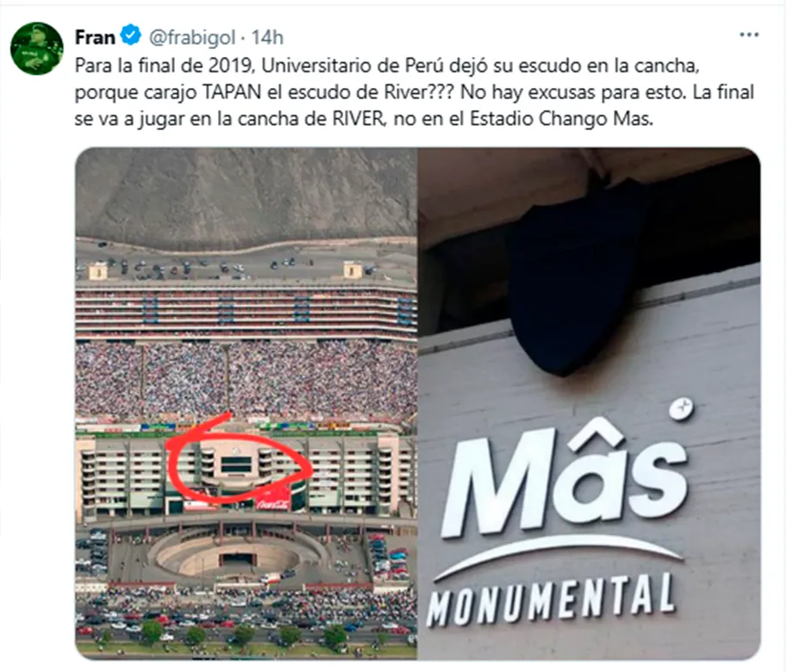This screenshot has width=793, height=672.
Task: Open the left stadium aerial photo
Action: pyautogui.click(x=246, y=403)
